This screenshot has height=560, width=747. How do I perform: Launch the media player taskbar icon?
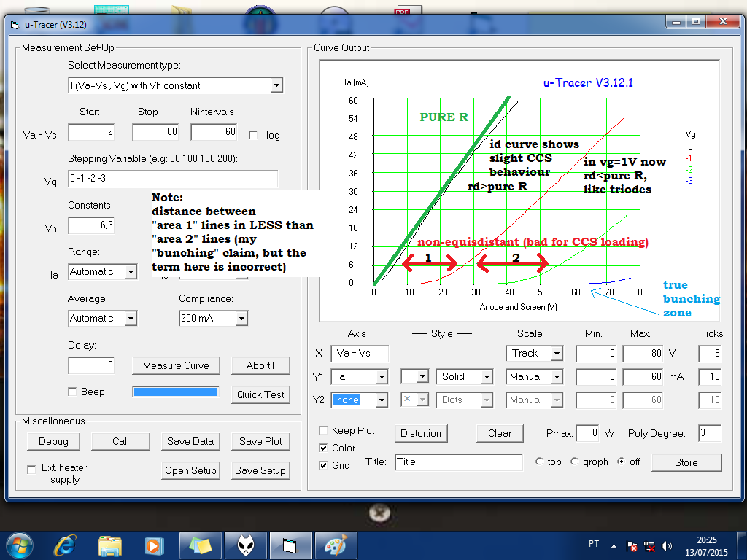(154, 545)
